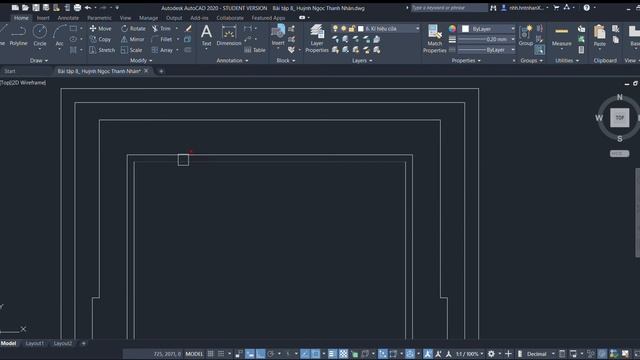Toggle annotation visibility icon in status bar

427,353
